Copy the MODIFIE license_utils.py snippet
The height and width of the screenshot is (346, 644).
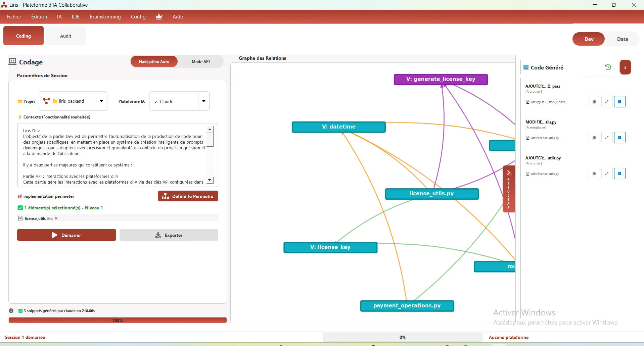(x=594, y=138)
